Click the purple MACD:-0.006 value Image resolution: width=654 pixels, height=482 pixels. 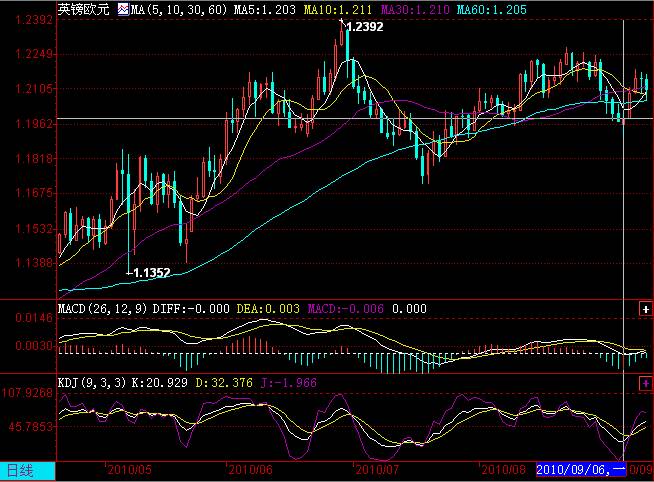(x=345, y=309)
